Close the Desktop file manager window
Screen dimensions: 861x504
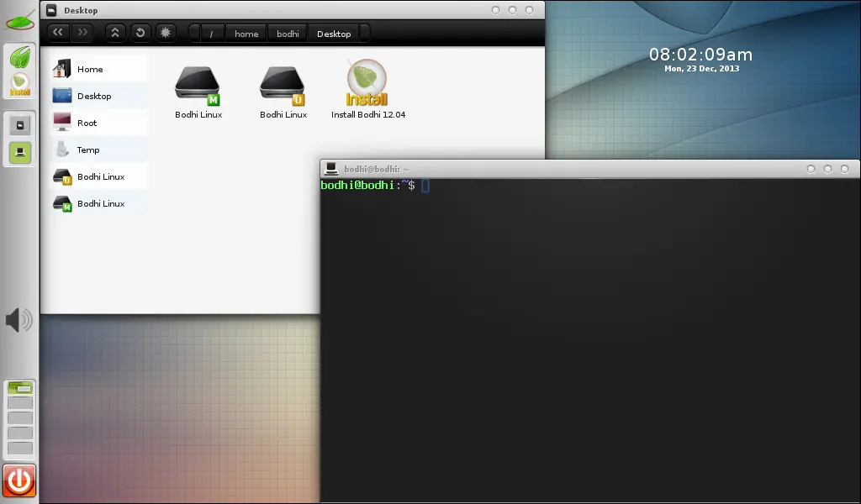pos(530,10)
